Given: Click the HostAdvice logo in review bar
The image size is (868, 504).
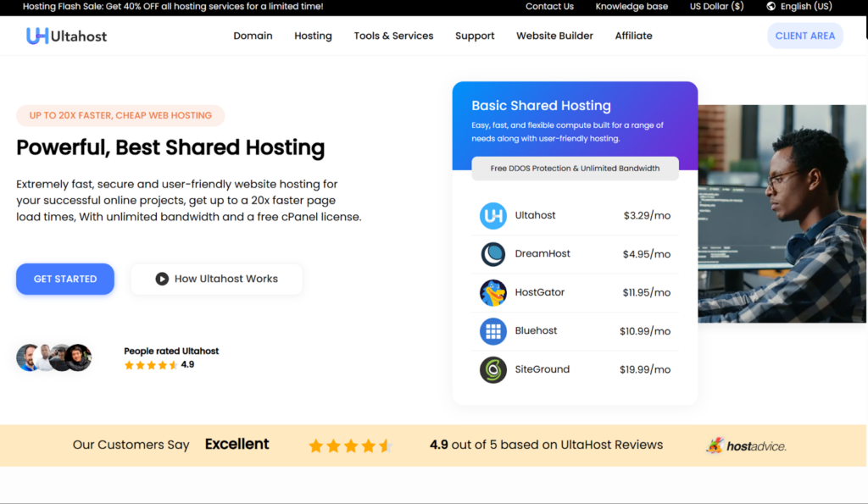Looking at the screenshot, I should click(747, 446).
